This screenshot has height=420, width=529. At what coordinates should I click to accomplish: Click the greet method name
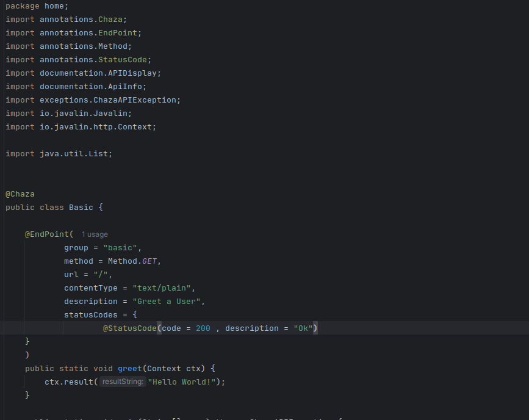(129, 369)
